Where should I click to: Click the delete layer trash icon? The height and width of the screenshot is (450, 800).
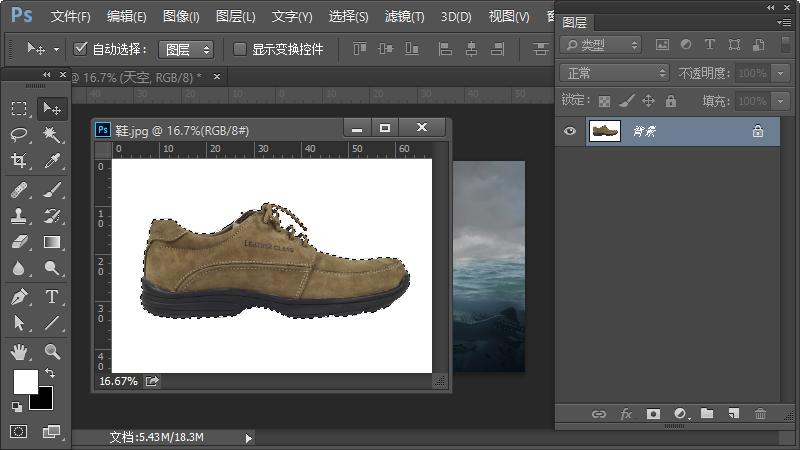click(x=760, y=413)
